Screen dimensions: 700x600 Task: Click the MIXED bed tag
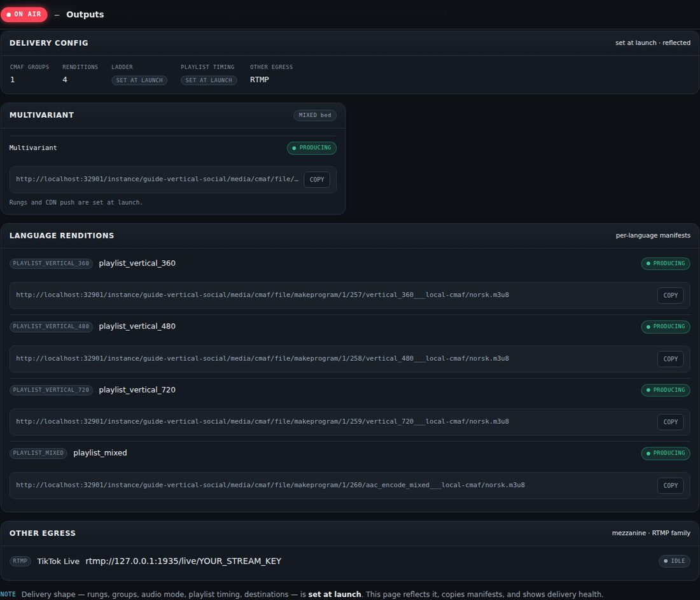coord(315,115)
